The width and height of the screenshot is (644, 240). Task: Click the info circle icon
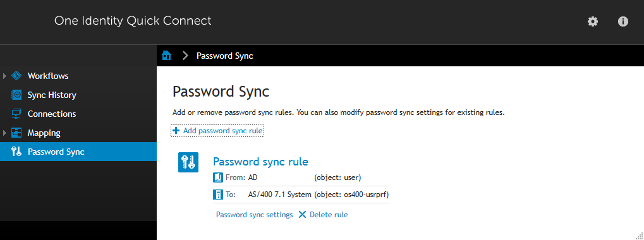coord(623,21)
